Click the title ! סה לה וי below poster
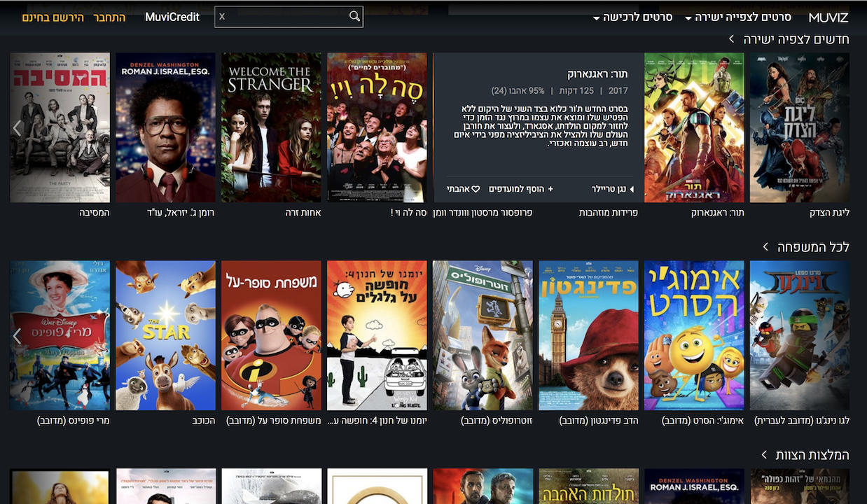Screen dimensions: 867x504 tap(408, 212)
